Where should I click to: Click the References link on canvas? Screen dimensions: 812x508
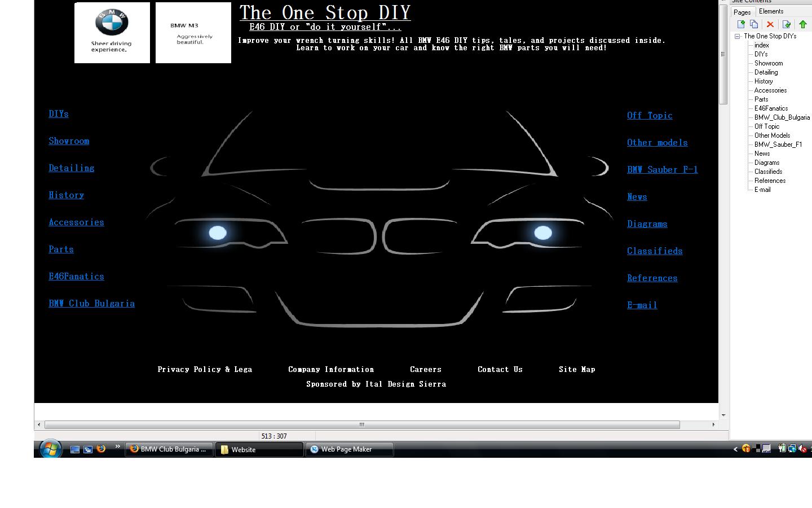652,278
